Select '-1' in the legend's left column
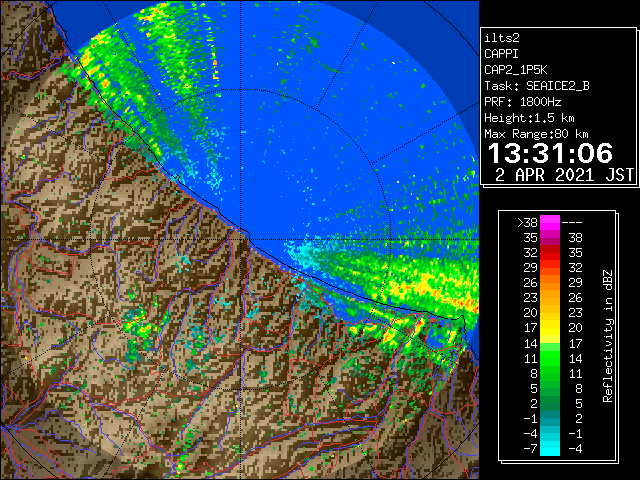This screenshot has height=480, width=640. (x=530, y=418)
